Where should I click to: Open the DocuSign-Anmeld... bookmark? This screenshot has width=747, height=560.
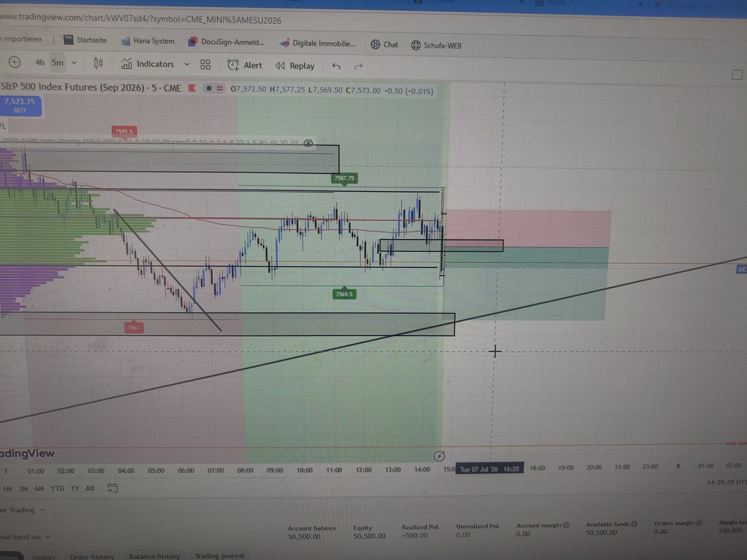[x=225, y=42]
